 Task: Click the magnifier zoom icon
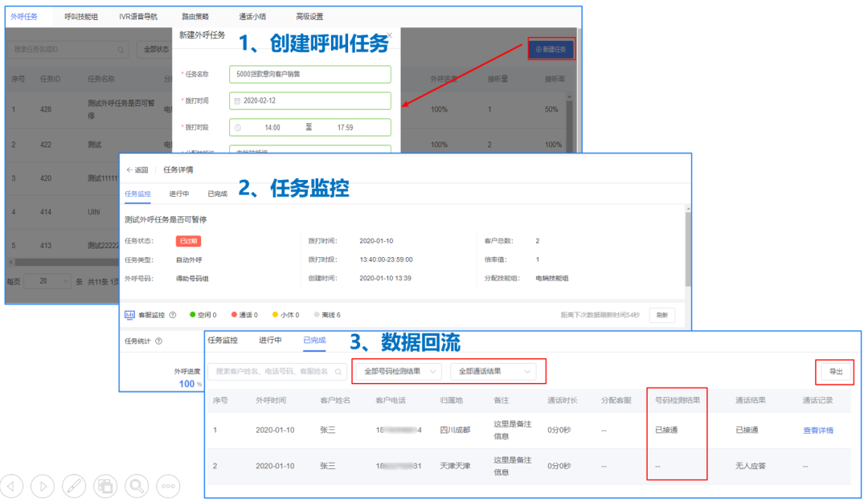pyautogui.click(x=137, y=486)
